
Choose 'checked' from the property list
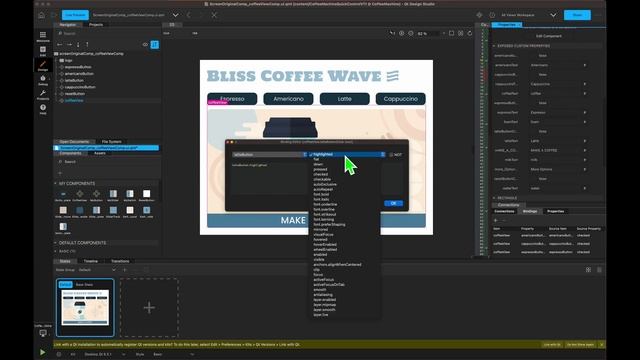(x=320, y=174)
